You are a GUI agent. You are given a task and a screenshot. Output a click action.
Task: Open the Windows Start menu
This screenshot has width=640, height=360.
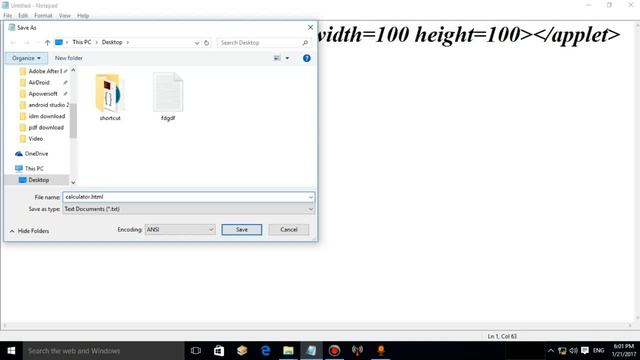tap(11, 351)
